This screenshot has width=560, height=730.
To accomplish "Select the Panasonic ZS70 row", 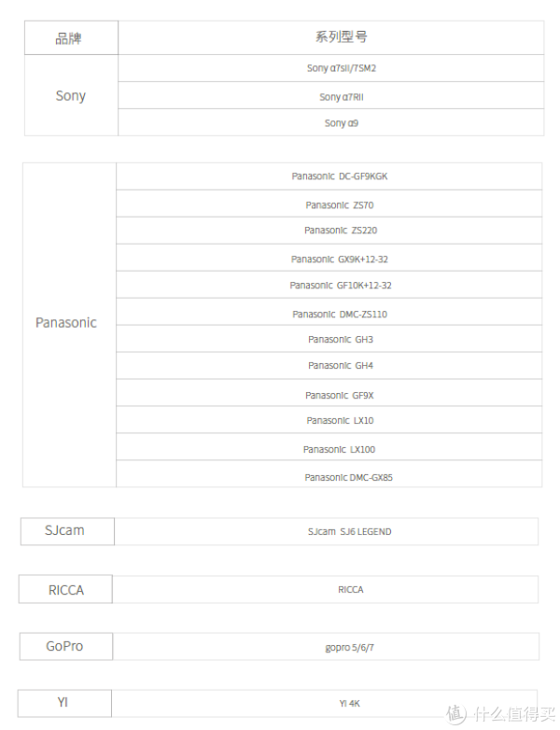I will point(329,204).
